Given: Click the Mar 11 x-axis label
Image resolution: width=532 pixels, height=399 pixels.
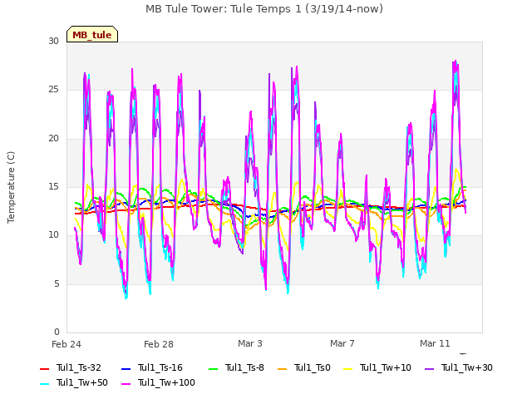Looking at the screenshot, I should (x=435, y=343).
